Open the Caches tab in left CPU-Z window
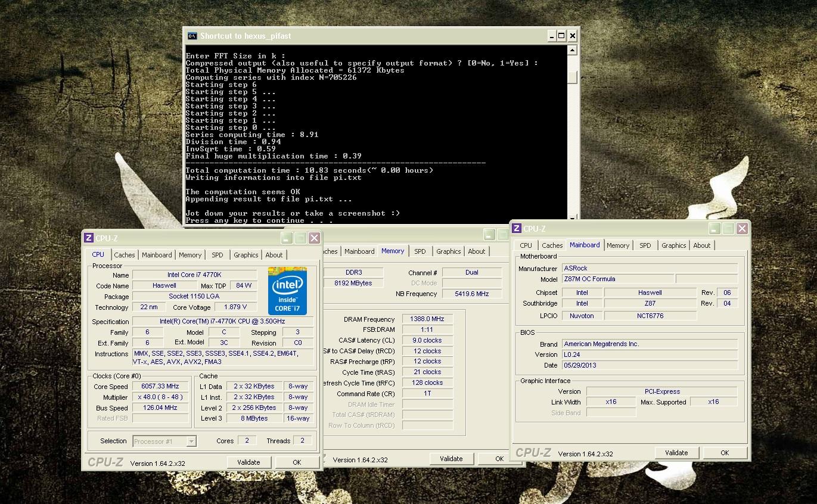 coord(125,255)
